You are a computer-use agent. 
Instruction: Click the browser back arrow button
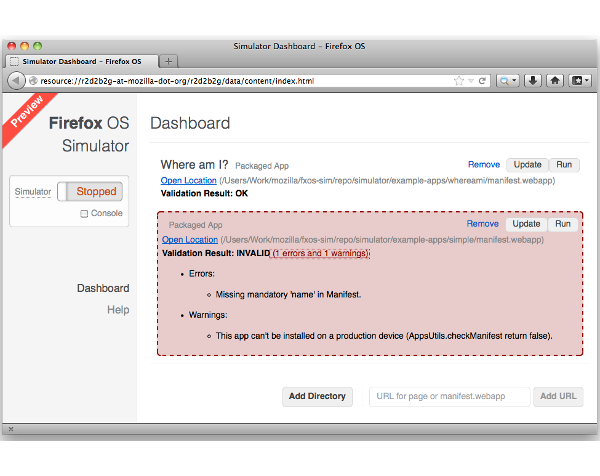tap(17, 80)
